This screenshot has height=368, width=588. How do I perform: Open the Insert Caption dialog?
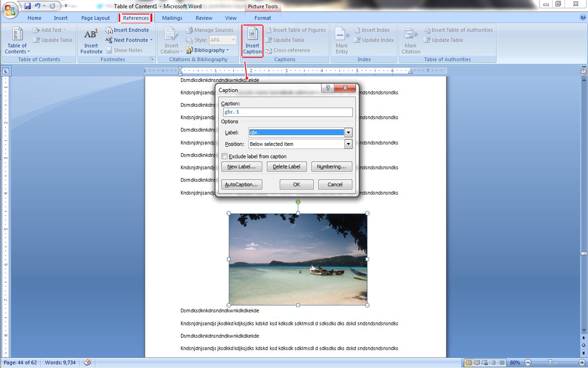pyautogui.click(x=252, y=40)
